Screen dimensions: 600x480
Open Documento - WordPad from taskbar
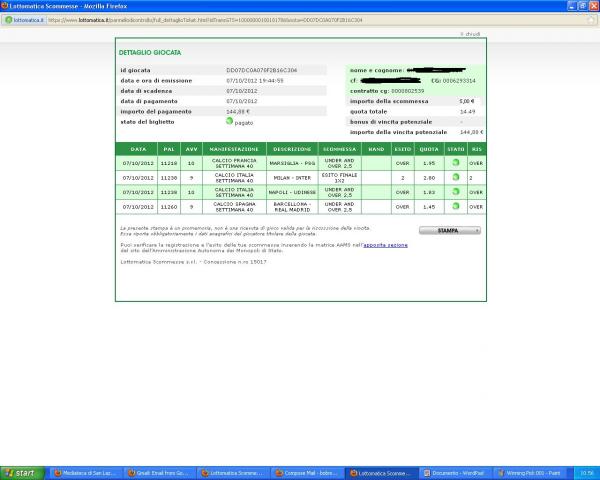[x=453, y=472]
